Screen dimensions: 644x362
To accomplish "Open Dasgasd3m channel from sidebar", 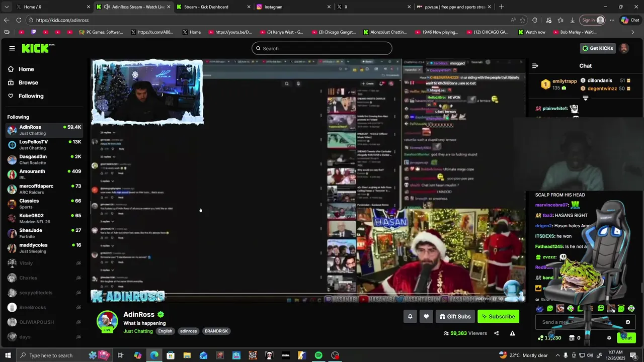I will click(x=44, y=159).
